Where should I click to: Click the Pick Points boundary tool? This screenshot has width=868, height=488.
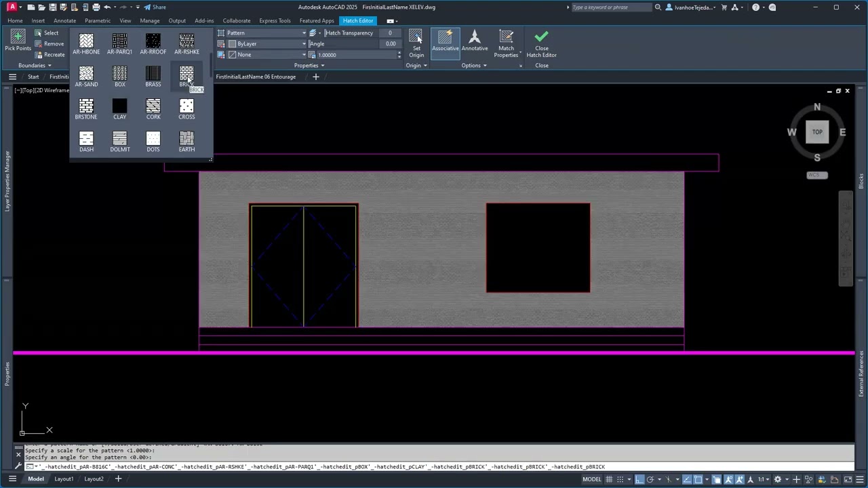tap(18, 41)
